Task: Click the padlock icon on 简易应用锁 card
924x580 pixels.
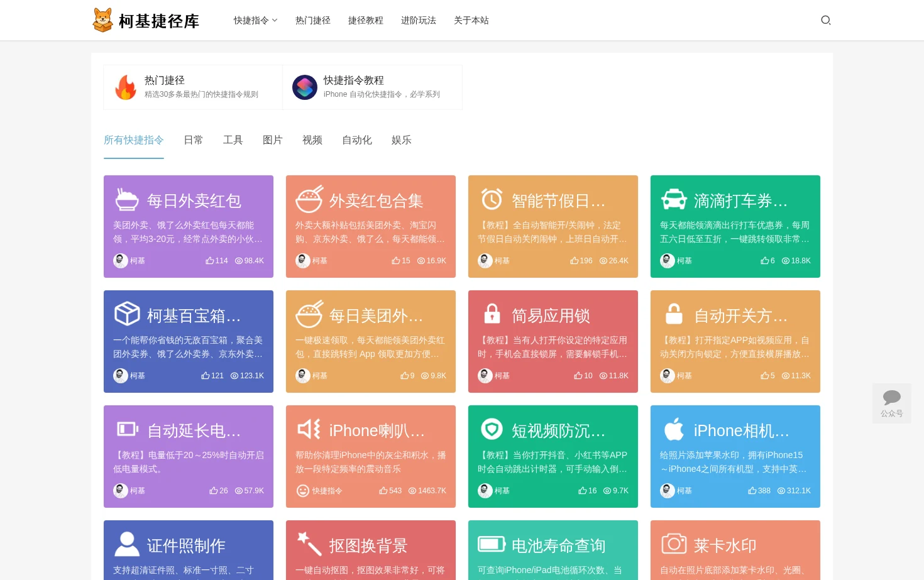Action: [492, 313]
